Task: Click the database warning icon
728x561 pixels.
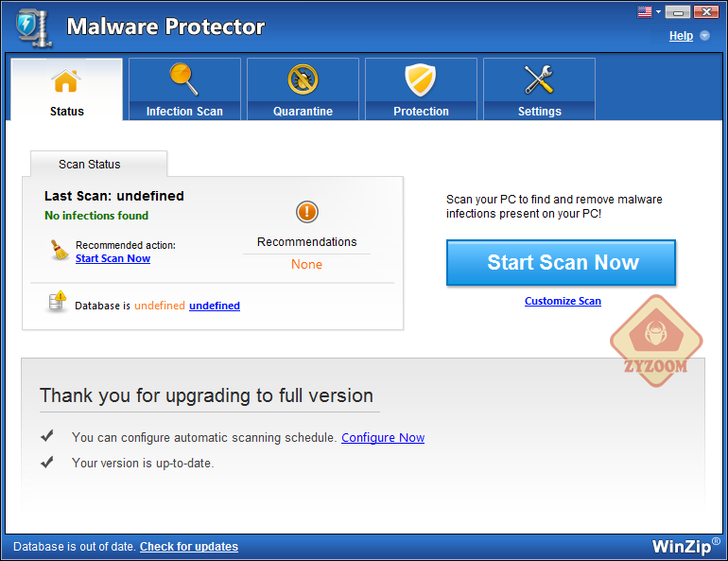Action: (58, 302)
